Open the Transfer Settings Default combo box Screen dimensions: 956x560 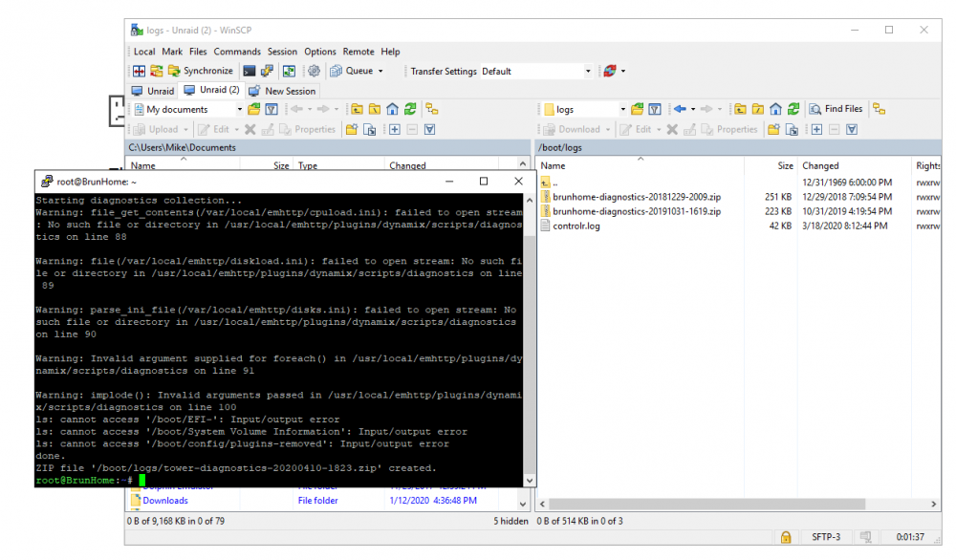[536, 72]
